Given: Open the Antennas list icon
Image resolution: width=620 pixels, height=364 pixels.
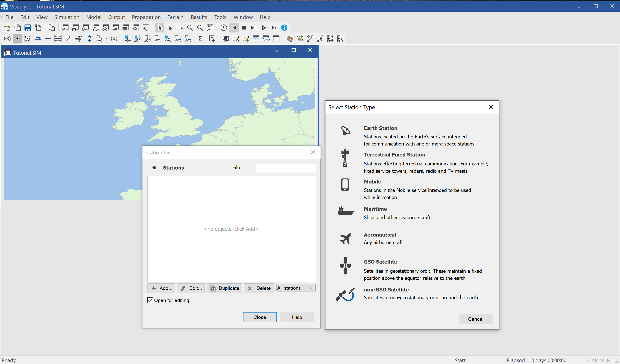Looking at the screenshot, I should point(7,39).
